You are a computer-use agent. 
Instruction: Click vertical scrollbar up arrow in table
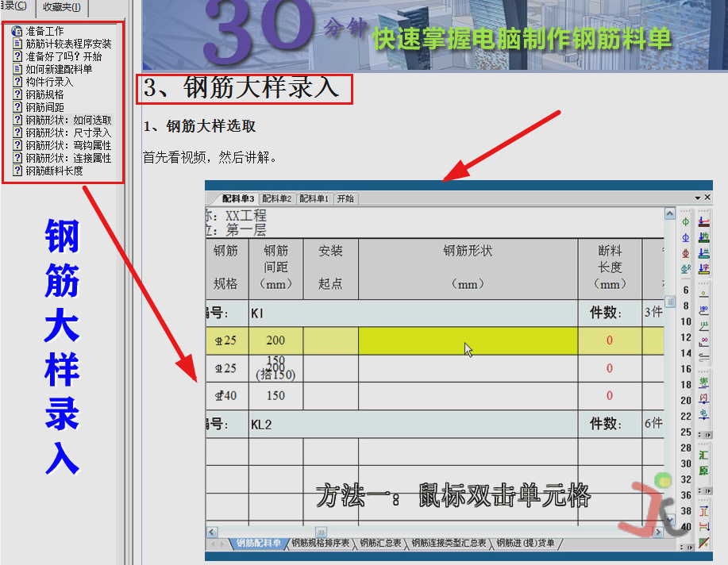coord(669,213)
